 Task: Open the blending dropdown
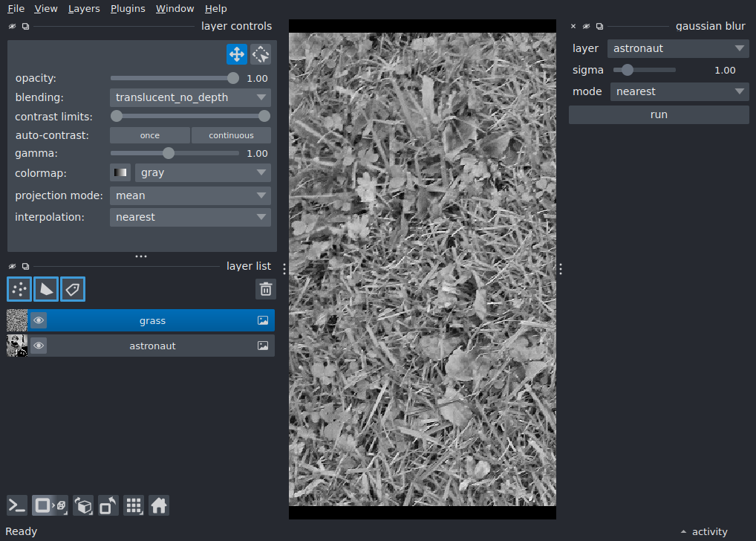coord(190,97)
